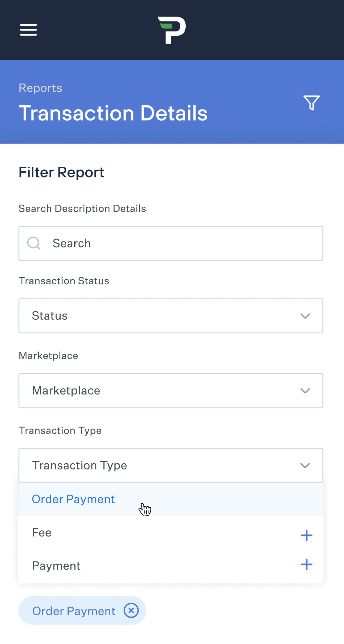Click the Order Payment chip label

pyautogui.click(x=74, y=611)
